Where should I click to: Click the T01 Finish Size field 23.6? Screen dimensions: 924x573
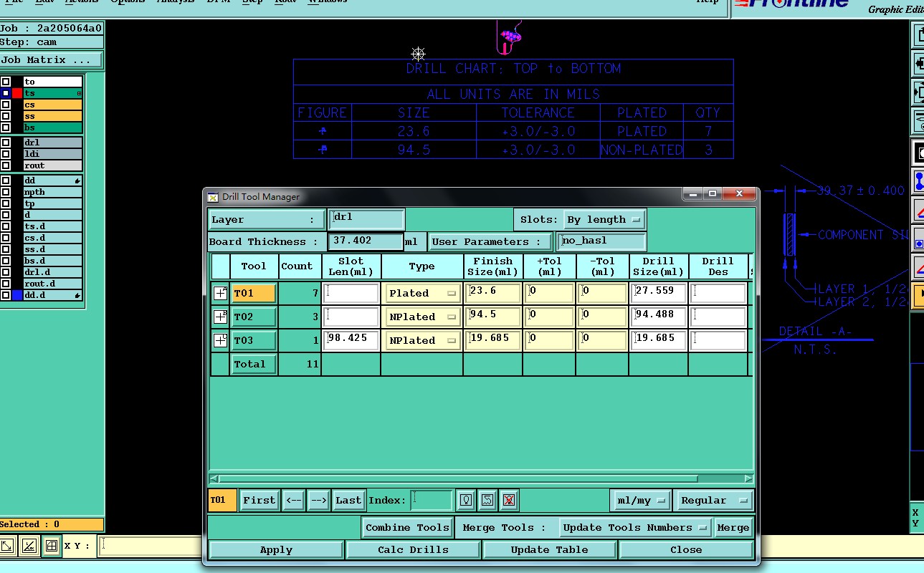[x=492, y=293]
